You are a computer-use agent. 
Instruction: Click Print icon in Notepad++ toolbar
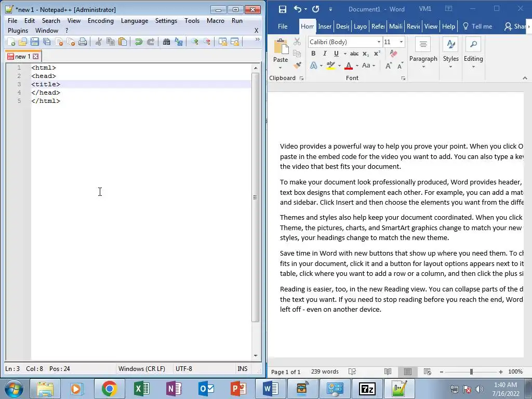click(x=83, y=42)
